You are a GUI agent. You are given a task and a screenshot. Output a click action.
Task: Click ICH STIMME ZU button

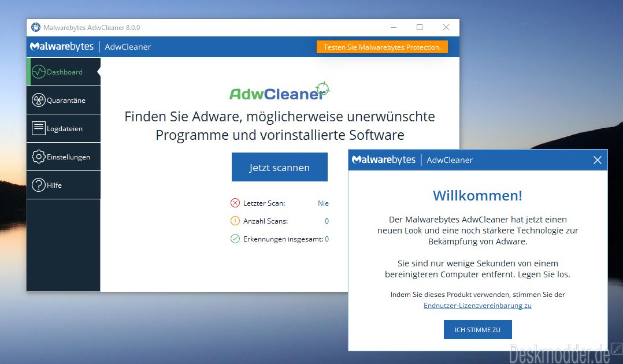(x=477, y=330)
